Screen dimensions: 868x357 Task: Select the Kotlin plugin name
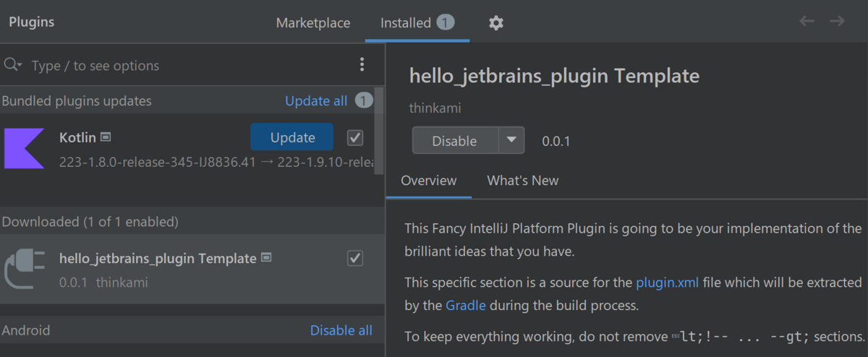point(78,137)
